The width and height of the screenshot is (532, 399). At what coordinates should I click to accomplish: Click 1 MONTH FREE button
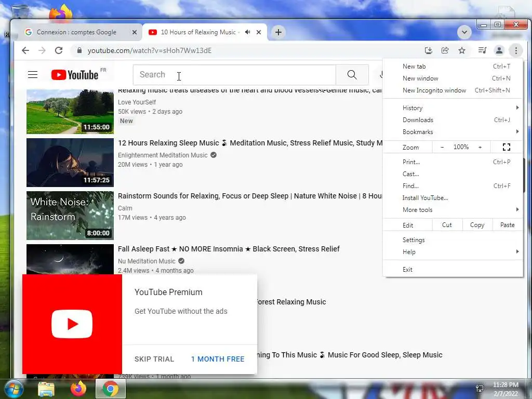tap(218, 359)
